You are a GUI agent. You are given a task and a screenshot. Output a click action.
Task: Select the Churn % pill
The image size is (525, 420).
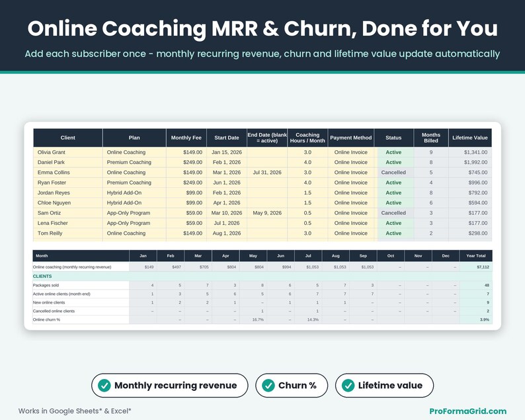click(x=292, y=386)
